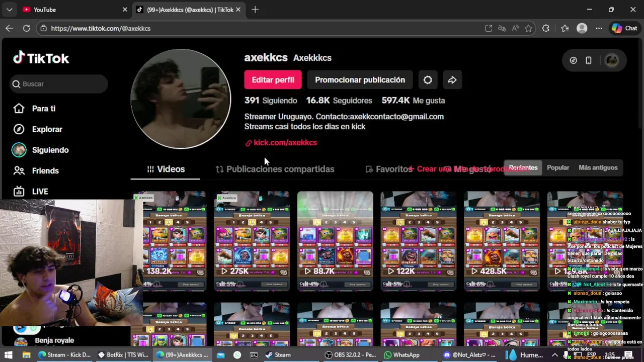The width and height of the screenshot is (644, 362).
Task: Switch to the Favoritos tab
Action: [388, 169]
